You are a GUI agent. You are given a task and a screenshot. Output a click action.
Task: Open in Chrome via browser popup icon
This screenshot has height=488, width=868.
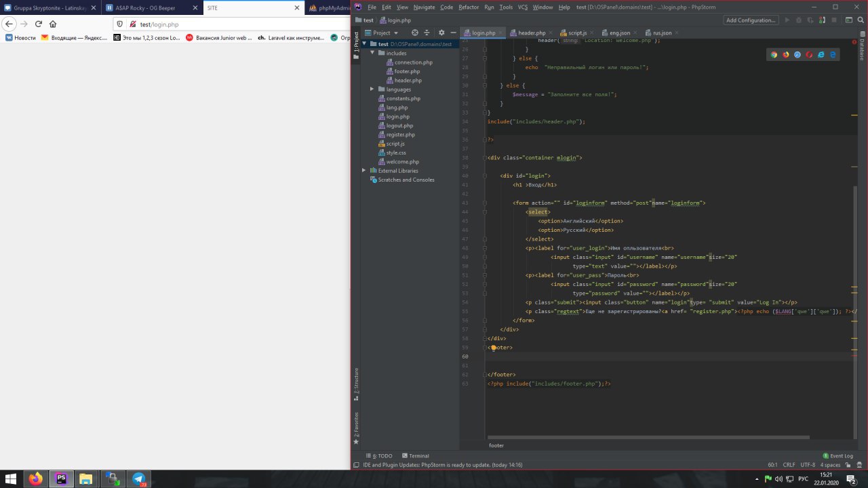pos(774,54)
